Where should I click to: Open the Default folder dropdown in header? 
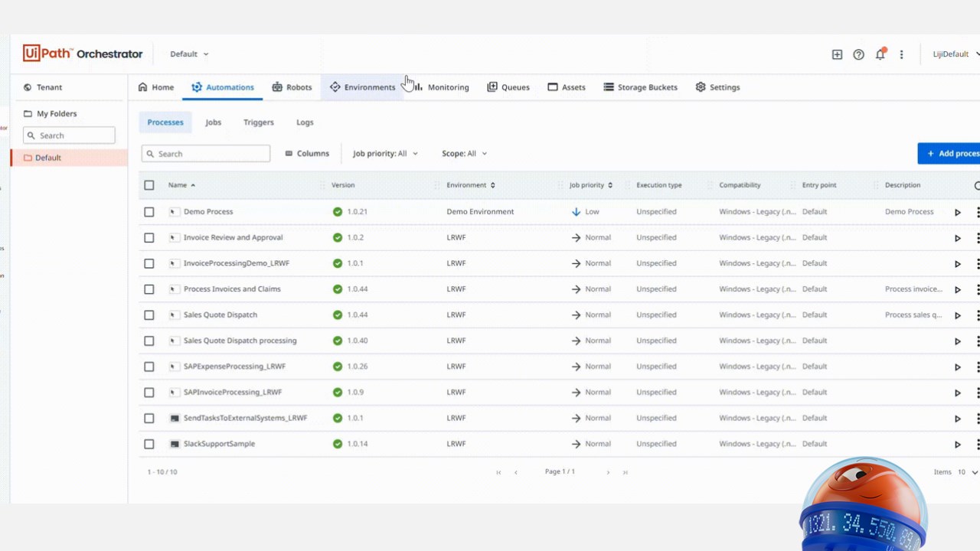point(189,54)
